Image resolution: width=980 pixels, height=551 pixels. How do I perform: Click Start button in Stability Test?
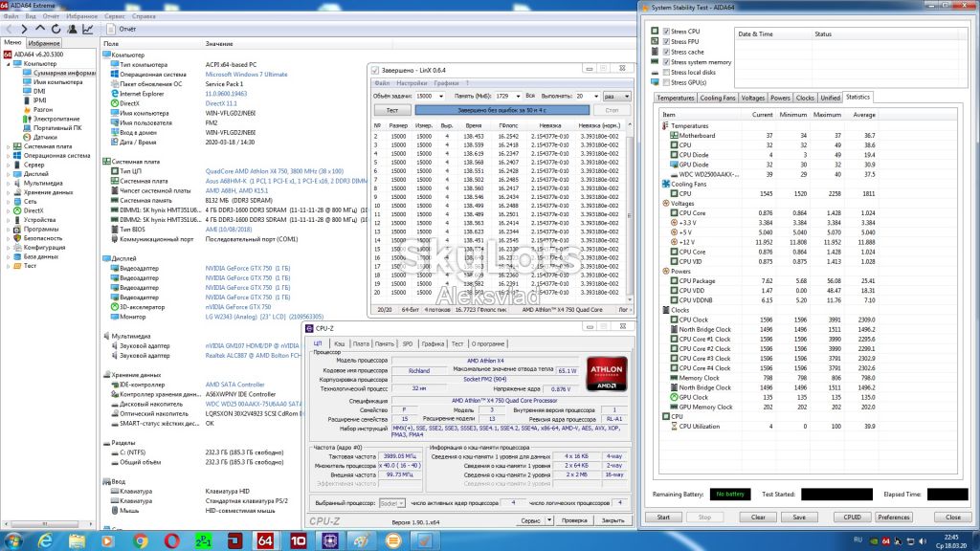click(663, 518)
